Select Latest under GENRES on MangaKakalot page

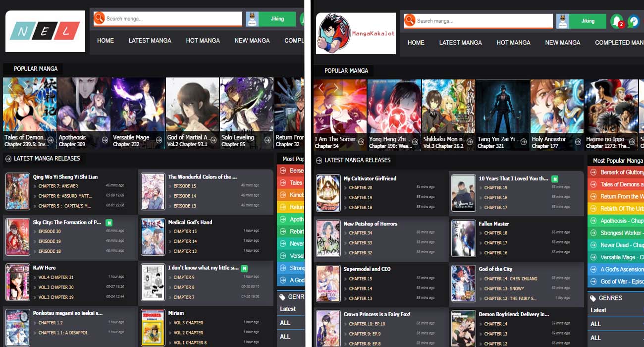(x=598, y=310)
